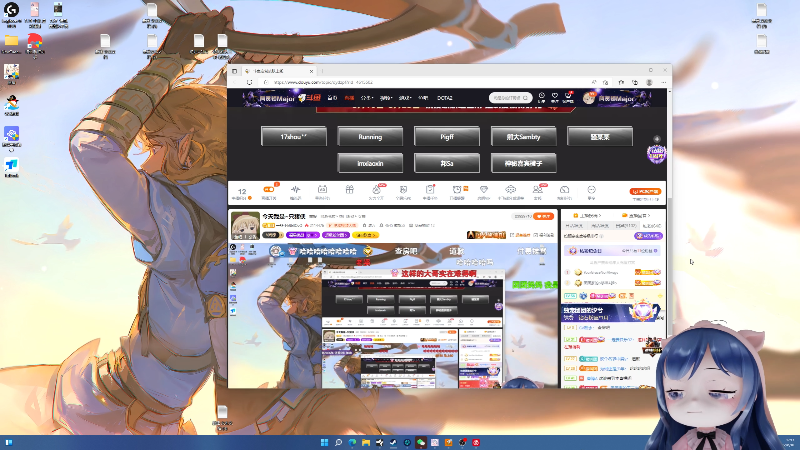Viewport: 800px width, 450px height.
Task: Select the 17shou button
Action: tap(293, 137)
